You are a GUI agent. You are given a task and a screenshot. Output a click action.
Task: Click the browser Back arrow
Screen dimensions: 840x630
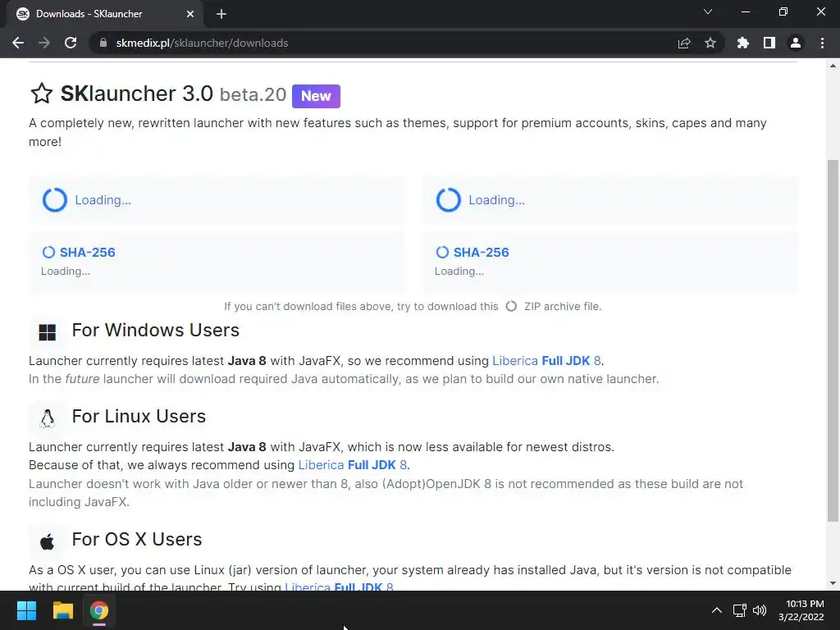(x=18, y=43)
